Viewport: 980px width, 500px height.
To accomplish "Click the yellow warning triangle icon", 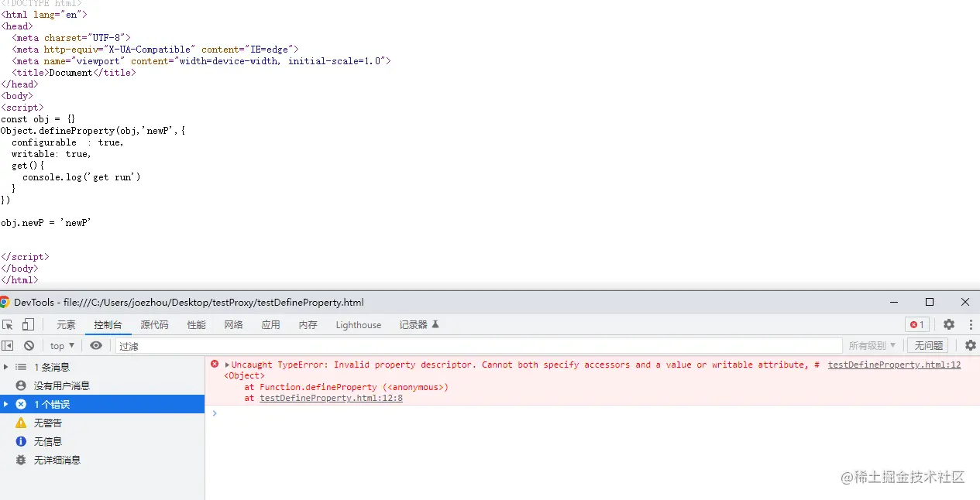I will [21, 423].
